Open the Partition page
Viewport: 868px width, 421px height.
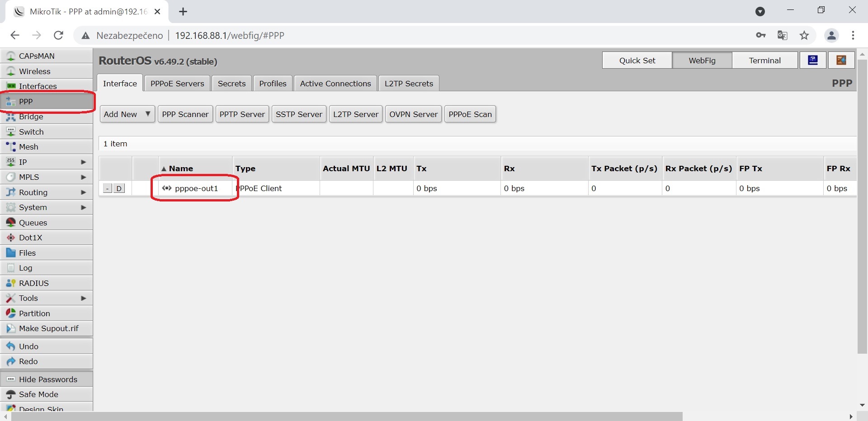click(47, 313)
